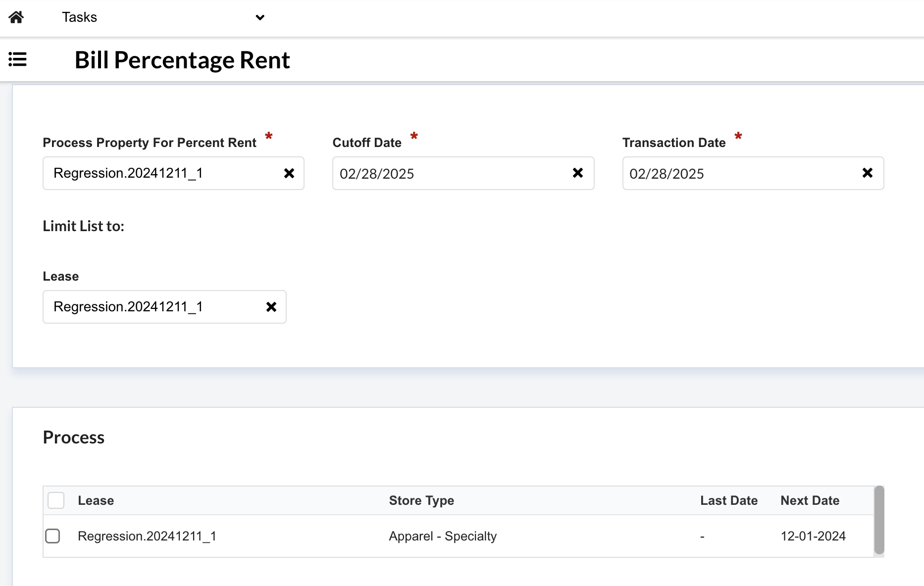This screenshot has width=924, height=586.
Task: Expand the Tasks dropdown chevron
Action: 260,18
